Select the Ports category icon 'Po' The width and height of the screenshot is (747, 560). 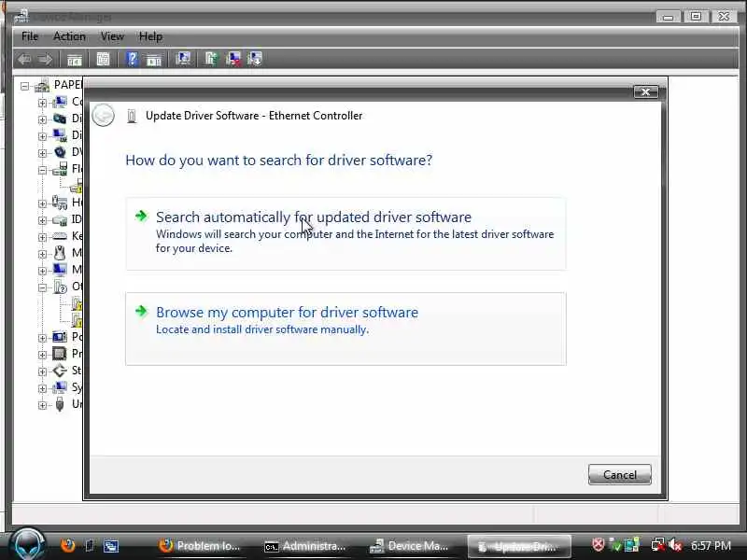tap(60, 337)
